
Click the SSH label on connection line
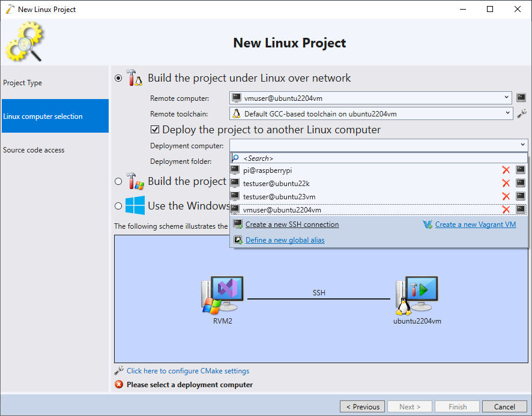point(319,292)
